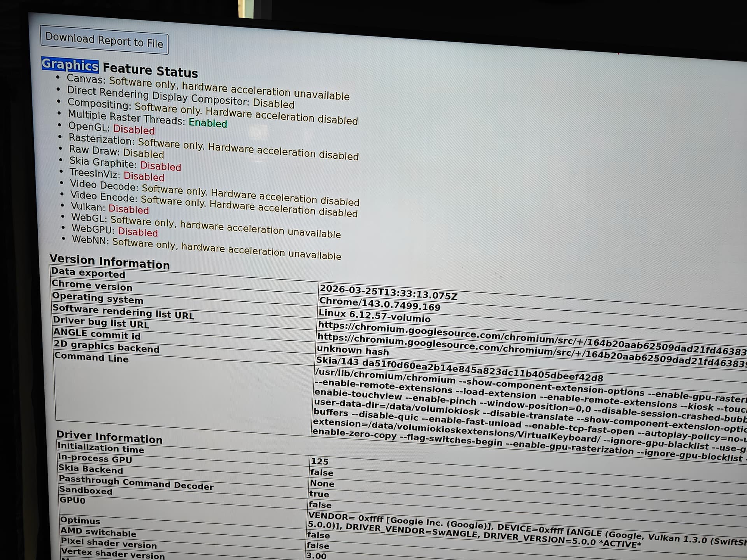Click the Vulkan Disabled status text

coord(128,209)
